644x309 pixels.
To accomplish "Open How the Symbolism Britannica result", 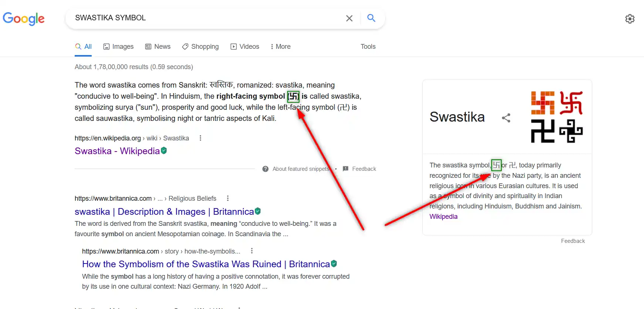I will (x=206, y=264).
